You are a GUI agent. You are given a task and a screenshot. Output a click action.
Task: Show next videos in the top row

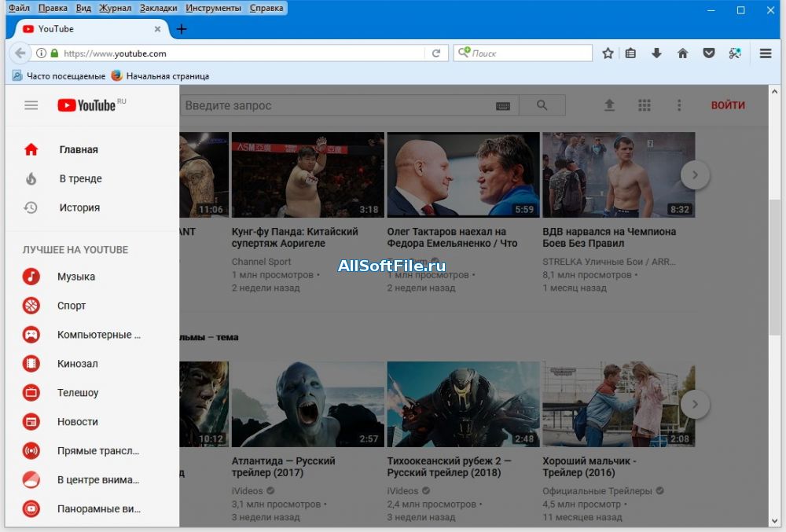click(695, 174)
